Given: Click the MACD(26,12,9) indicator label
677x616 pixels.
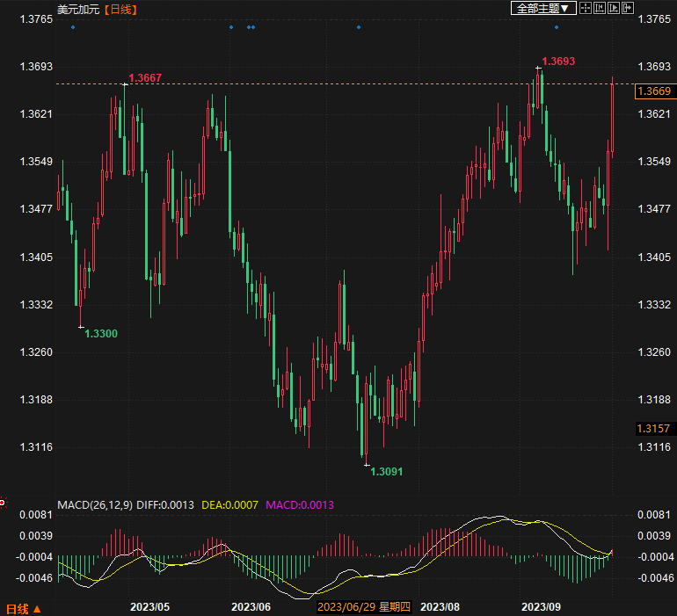Looking at the screenshot, I should [94, 505].
